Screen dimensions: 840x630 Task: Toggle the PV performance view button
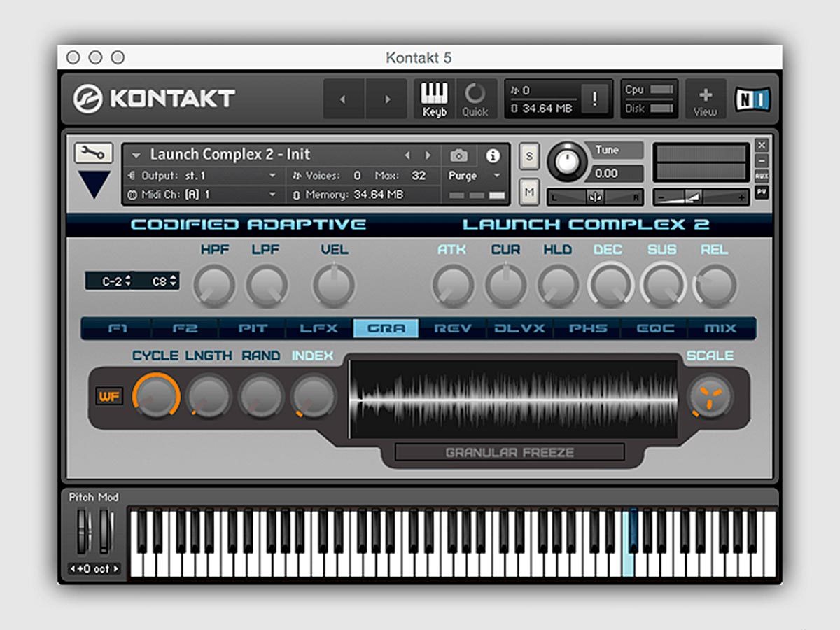point(762,191)
